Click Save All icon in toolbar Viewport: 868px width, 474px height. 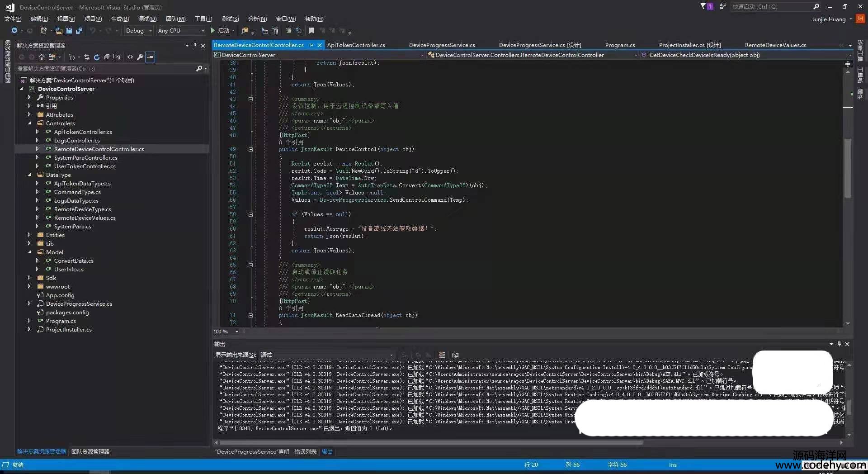pyautogui.click(x=79, y=31)
